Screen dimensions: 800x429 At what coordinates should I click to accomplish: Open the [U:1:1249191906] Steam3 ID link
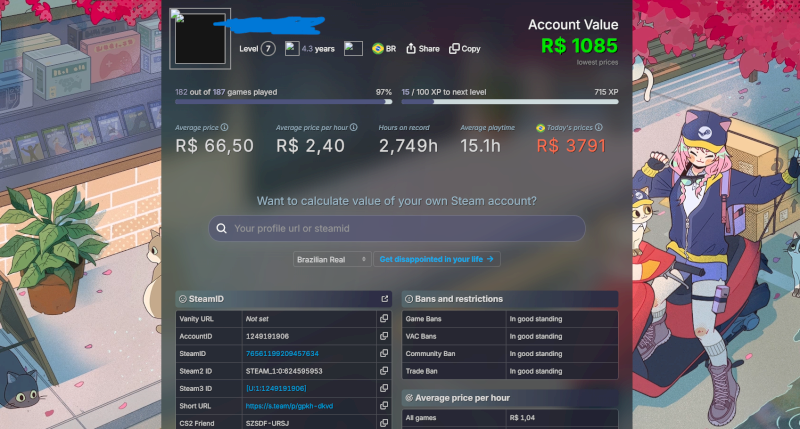(x=276, y=388)
